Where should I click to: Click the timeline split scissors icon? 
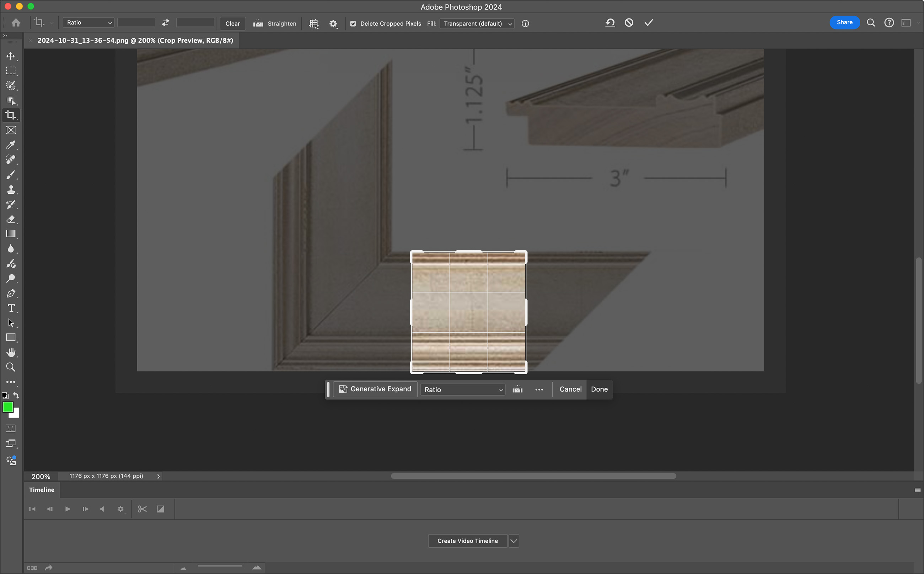click(142, 509)
